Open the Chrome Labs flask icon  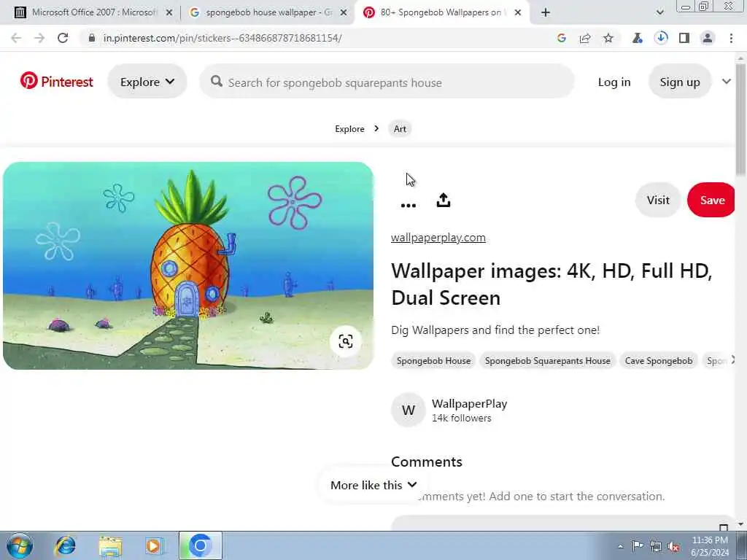[638, 38]
